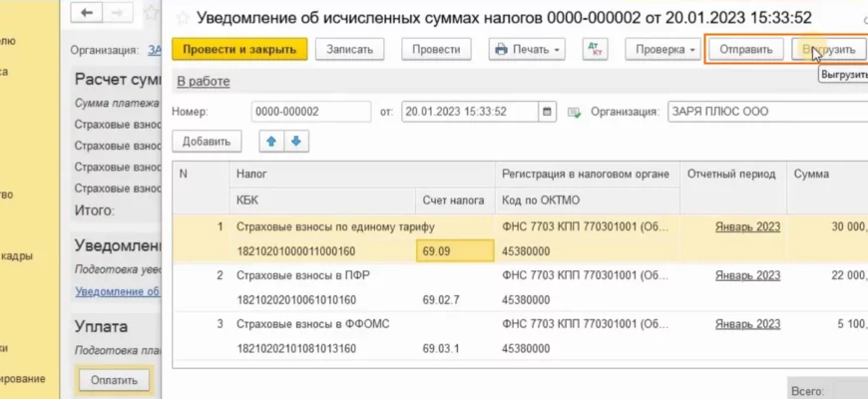
Task: Click the Добавить button
Action: [x=207, y=141]
